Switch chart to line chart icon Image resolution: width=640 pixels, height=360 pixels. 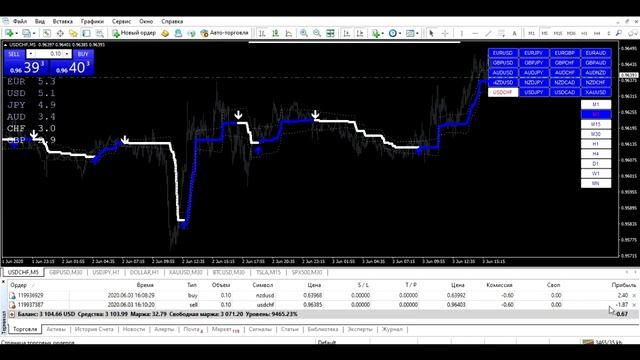coord(289,33)
